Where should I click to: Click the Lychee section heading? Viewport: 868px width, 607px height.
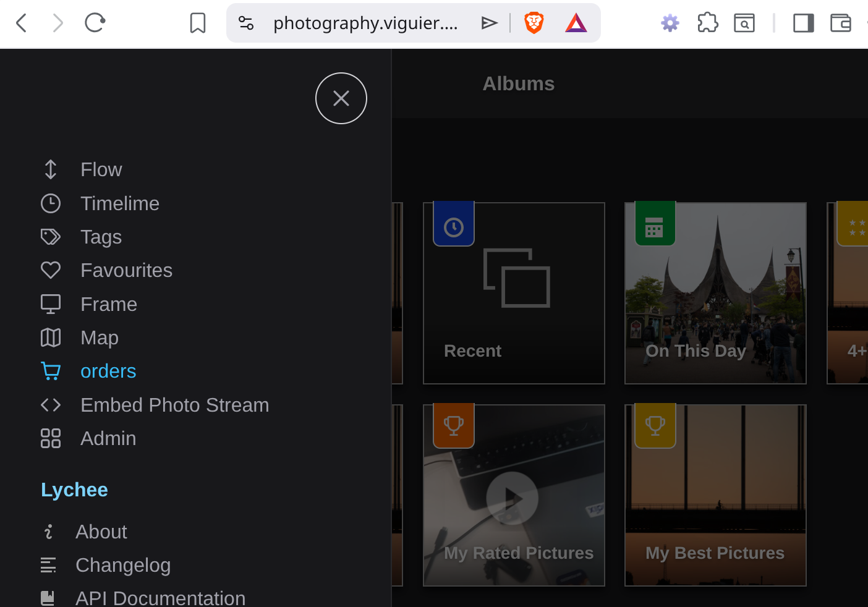[x=74, y=490]
